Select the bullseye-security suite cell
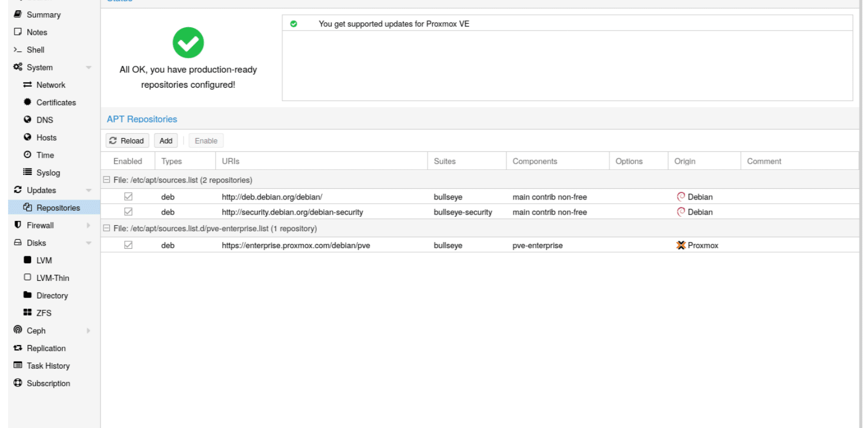Viewport: 868px width, 428px height. [x=463, y=212]
